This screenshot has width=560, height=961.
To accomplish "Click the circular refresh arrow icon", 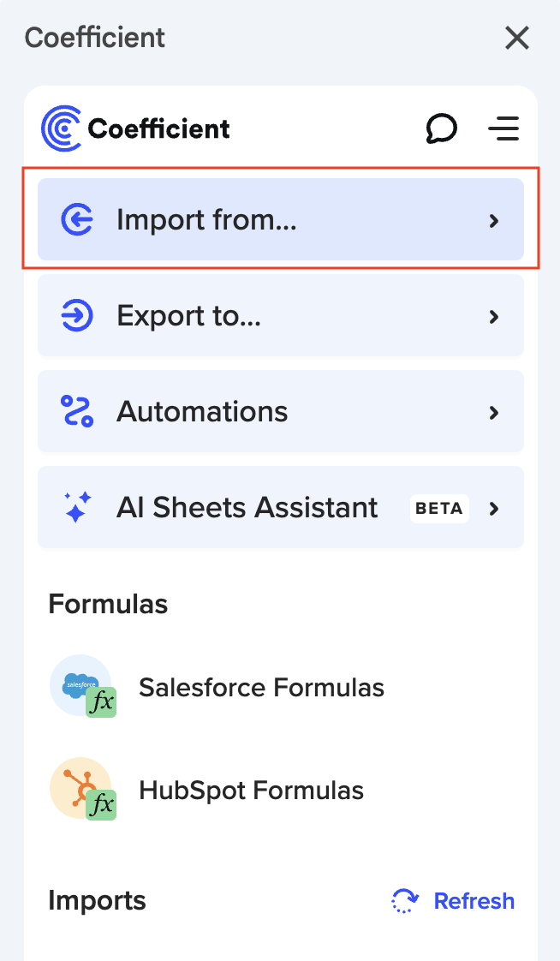I will (404, 901).
